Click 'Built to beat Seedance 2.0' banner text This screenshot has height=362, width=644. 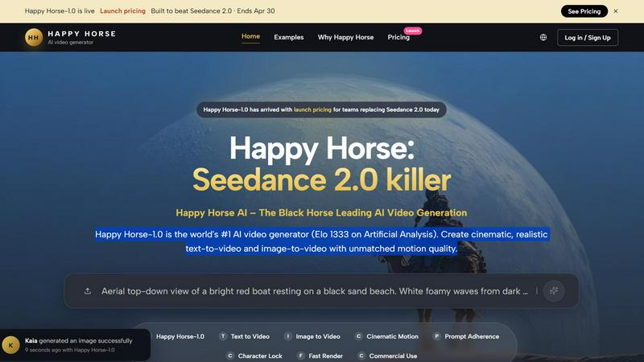pyautogui.click(x=192, y=11)
